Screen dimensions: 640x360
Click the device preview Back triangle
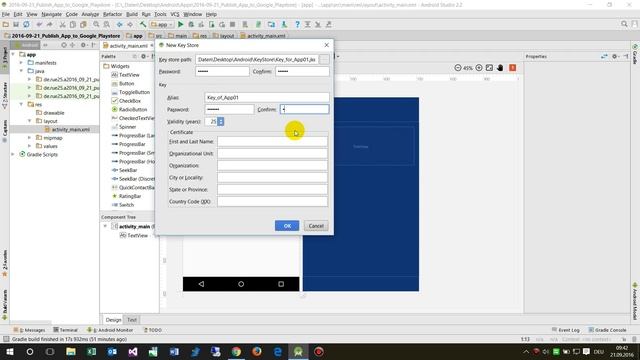pyautogui.click(x=201, y=284)
